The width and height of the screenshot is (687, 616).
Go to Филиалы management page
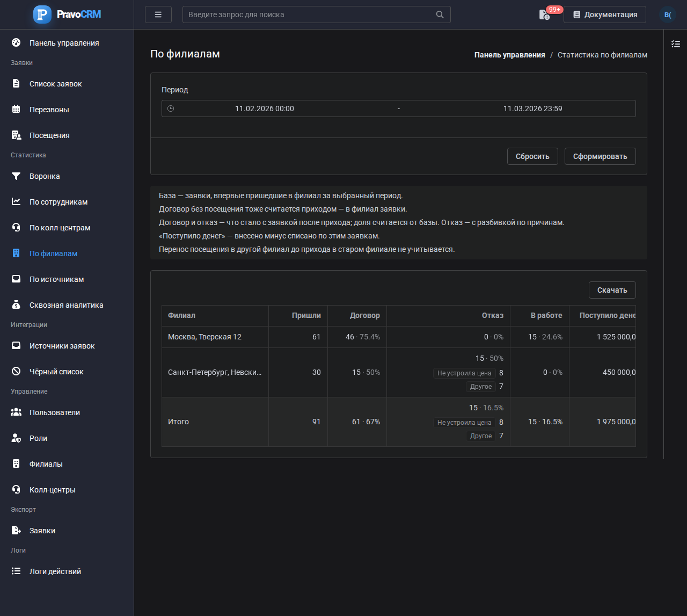pyautogui.click(x=67, y=464)
